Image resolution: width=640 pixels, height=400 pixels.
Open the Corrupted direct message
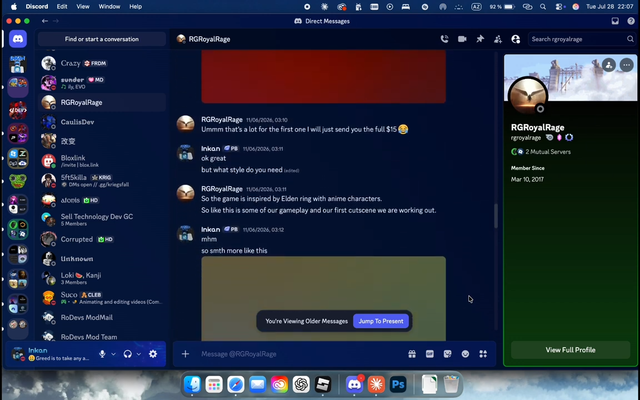(x=102, y=239)
